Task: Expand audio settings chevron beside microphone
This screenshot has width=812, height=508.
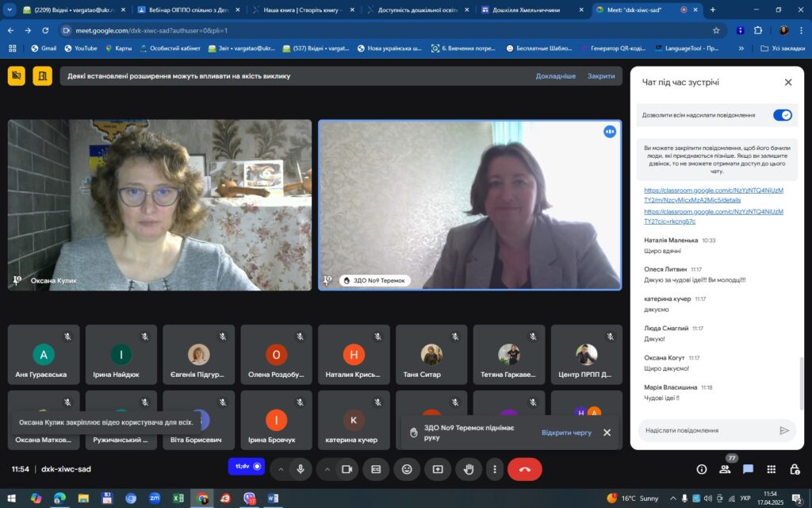Action: 281,469
